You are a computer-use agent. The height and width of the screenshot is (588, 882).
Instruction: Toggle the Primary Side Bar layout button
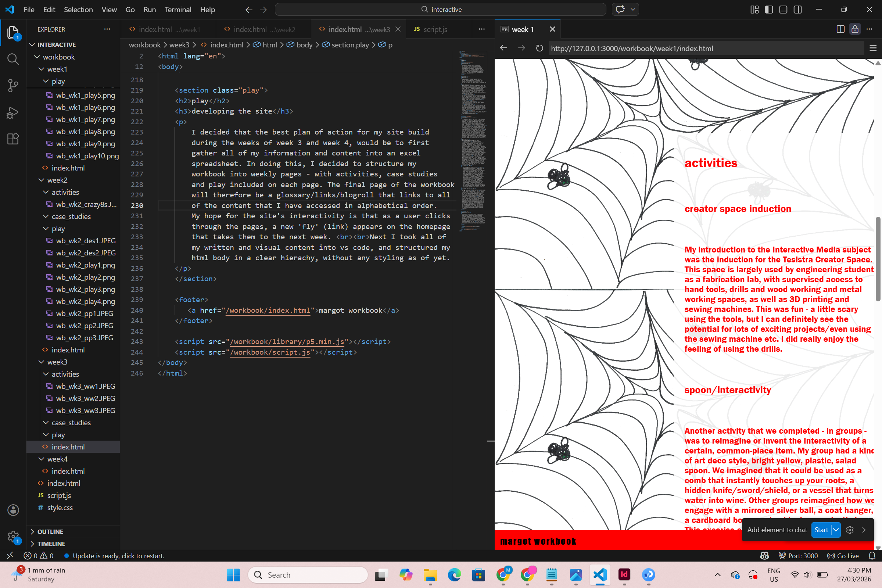[x=769, y=10]
